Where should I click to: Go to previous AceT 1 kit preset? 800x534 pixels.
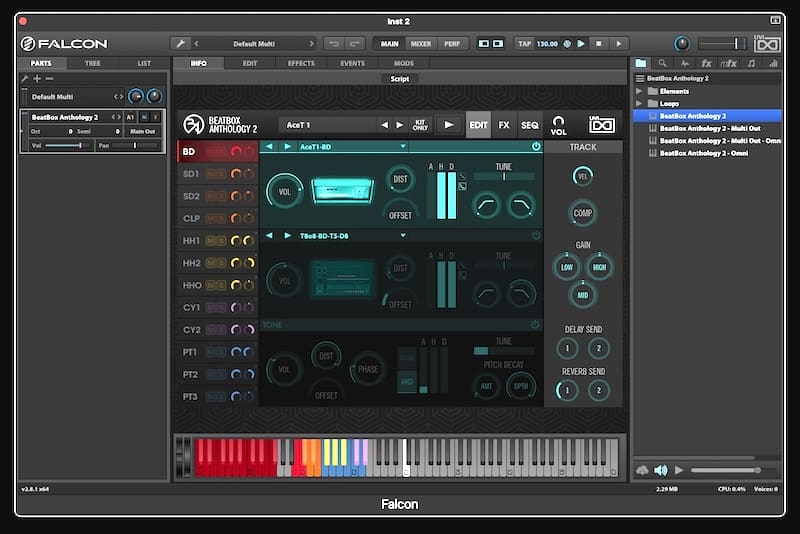[385, 125]
